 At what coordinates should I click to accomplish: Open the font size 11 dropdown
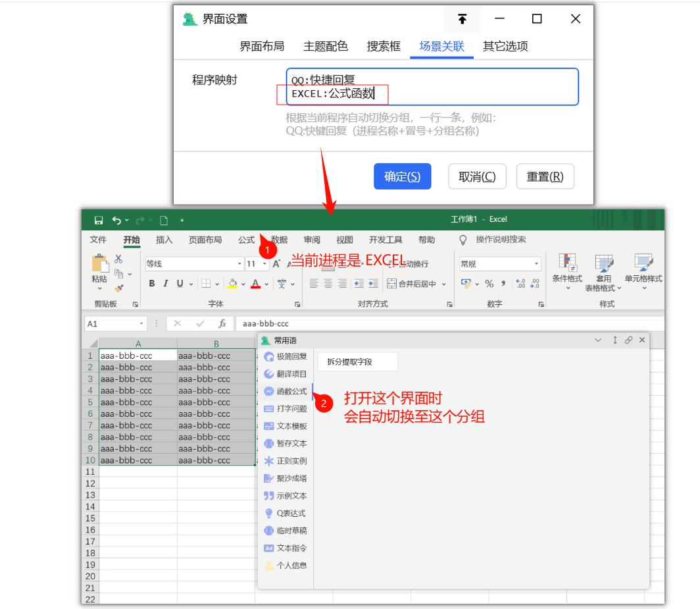click(264, 263)
